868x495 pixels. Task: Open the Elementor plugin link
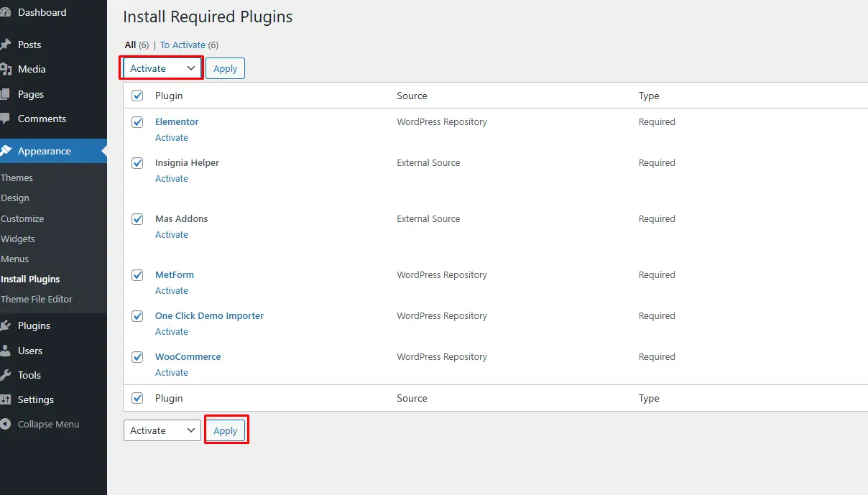177,121
